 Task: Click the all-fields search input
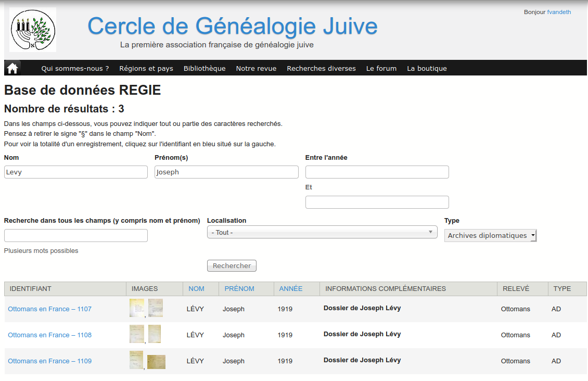coord(76,235)
